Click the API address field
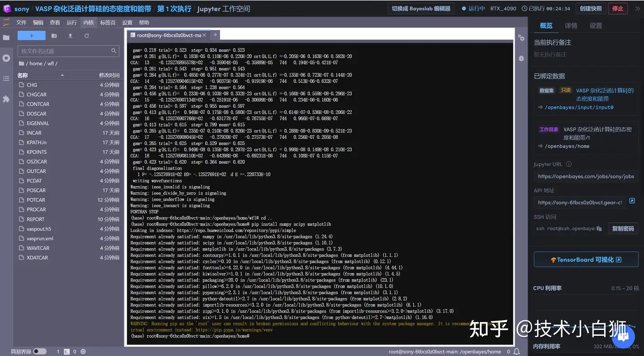644x356 pixels. click(x=580, y=203)
